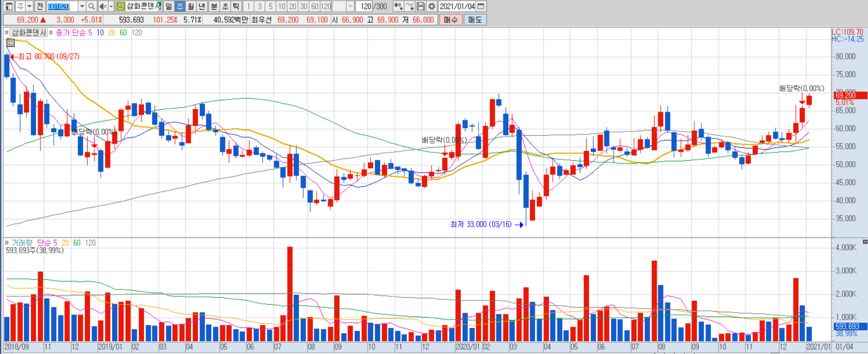Toggle square before 거래량 volume legend
Viewport: 868px width, 354px height.
point(7,243)
